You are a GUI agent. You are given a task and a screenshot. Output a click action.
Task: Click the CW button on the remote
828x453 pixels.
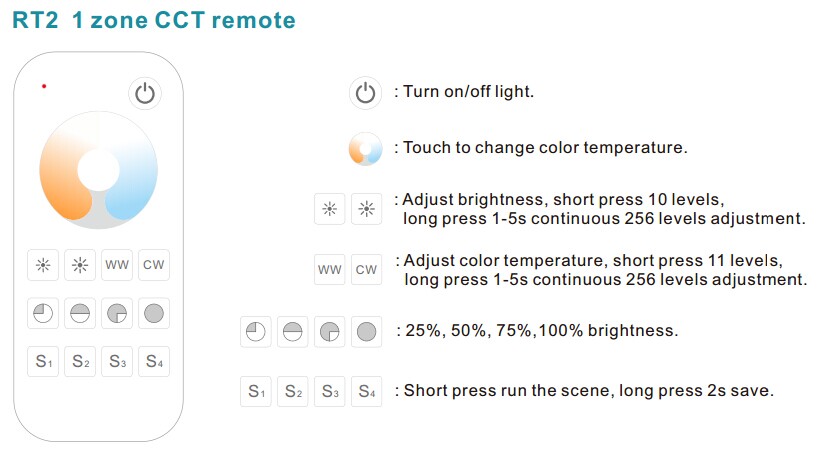(154, 265)
